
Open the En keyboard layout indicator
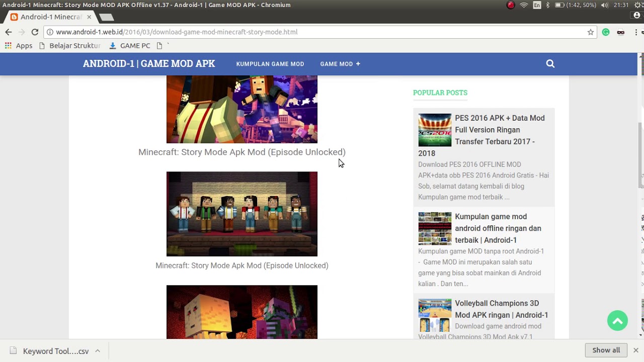(x=537, y=5)
